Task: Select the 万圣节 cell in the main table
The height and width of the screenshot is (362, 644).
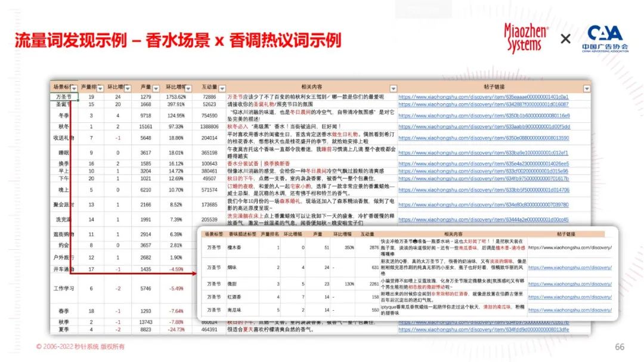Action: point(64,97)
